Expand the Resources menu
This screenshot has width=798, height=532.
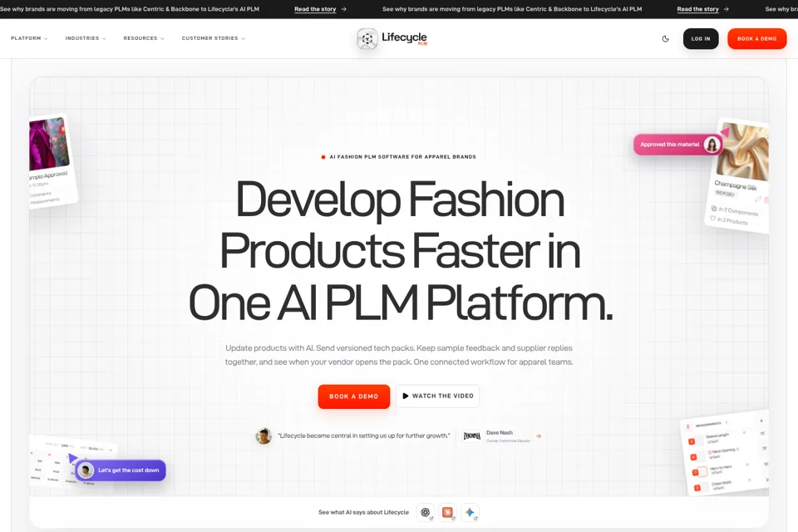144,38
